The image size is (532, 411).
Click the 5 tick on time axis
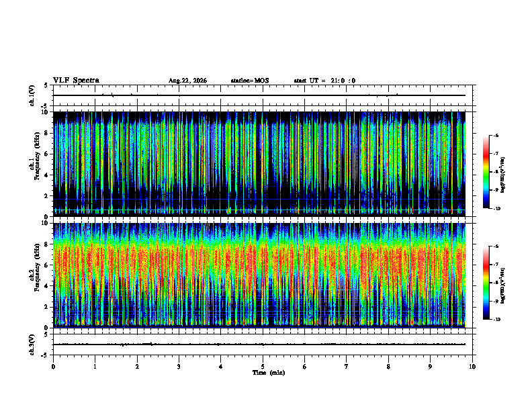pos(263,367)
